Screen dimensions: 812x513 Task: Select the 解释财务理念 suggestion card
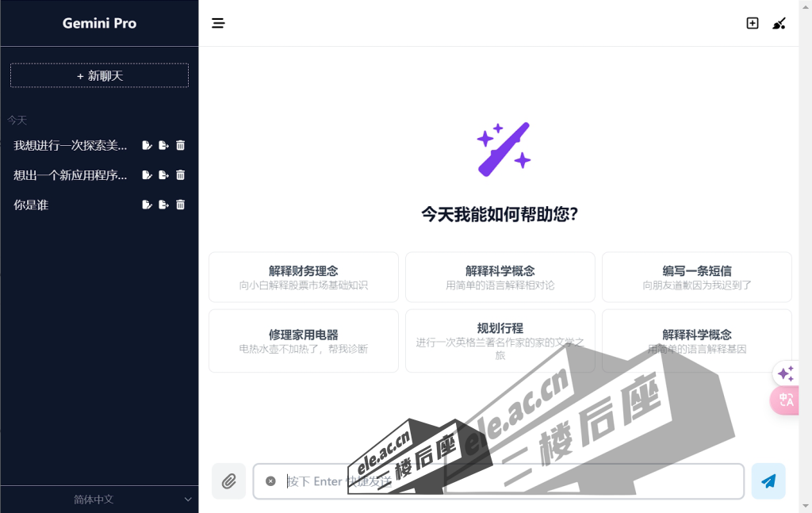pyautogui.click(x=303, y=277)
